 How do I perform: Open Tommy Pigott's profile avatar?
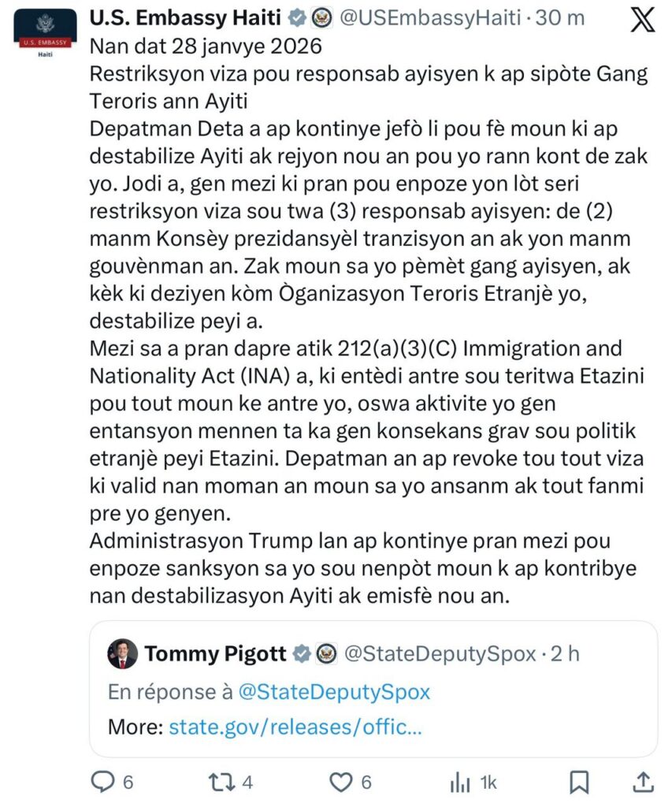click(x=124, y=653)
